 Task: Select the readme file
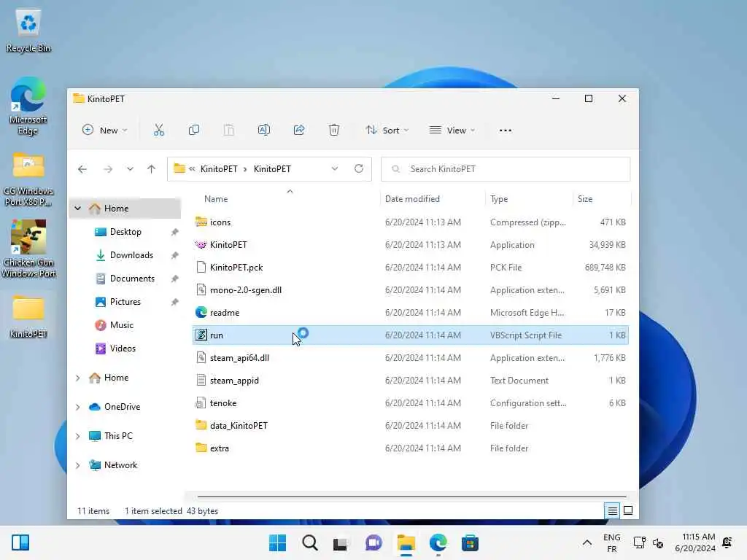click(411, 313)
